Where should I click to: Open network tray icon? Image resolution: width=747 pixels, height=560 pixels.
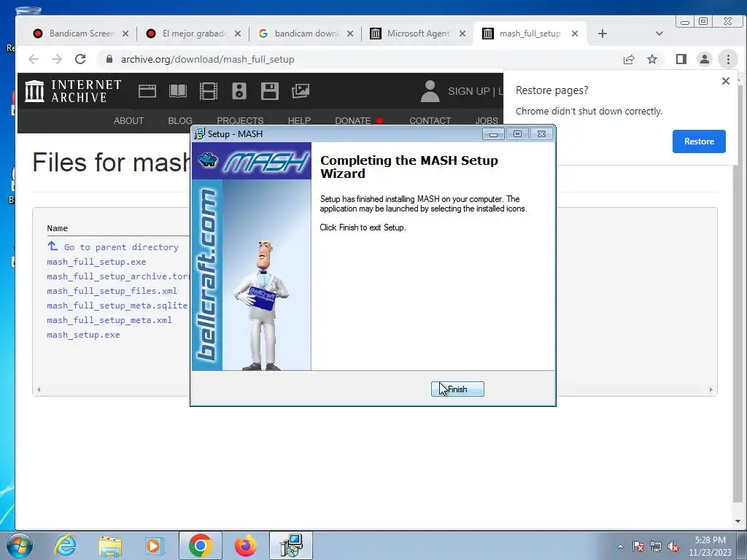pyautogui.click(x=656, y=546)
